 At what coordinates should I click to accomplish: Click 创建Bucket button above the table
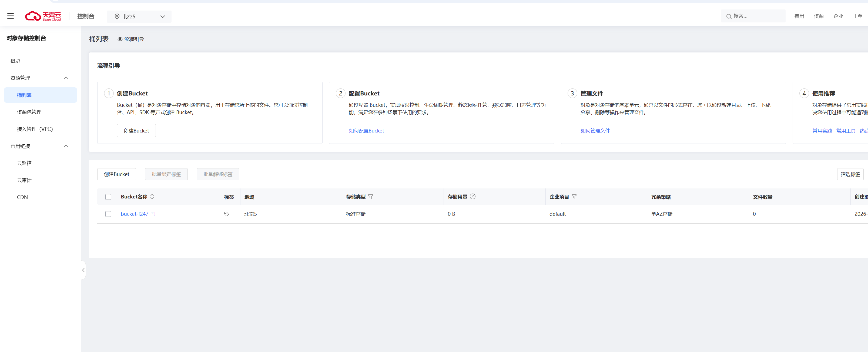click(117, 174)
